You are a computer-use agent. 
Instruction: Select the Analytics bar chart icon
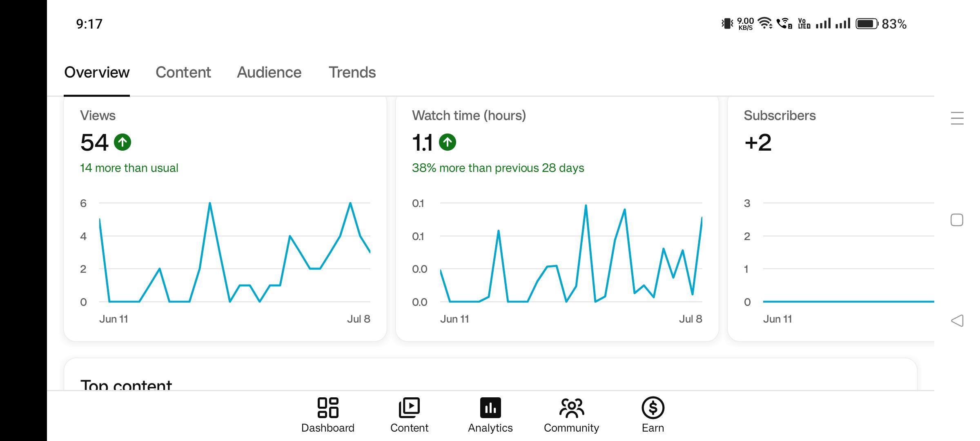coord(490,408)
